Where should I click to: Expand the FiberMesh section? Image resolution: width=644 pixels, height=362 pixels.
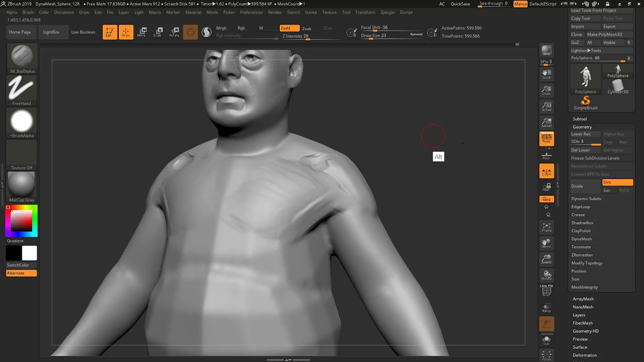click(583, 323)
